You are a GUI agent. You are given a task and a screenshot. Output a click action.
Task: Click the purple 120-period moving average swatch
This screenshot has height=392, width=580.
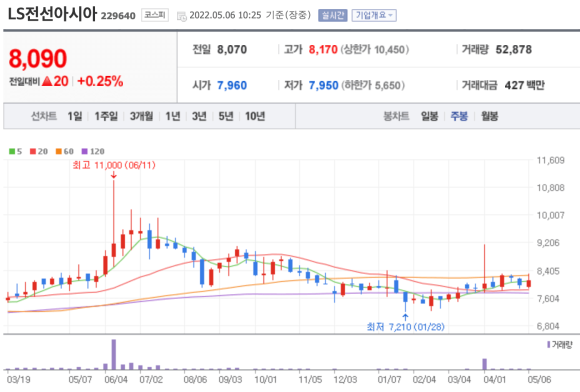click(84, 151)
